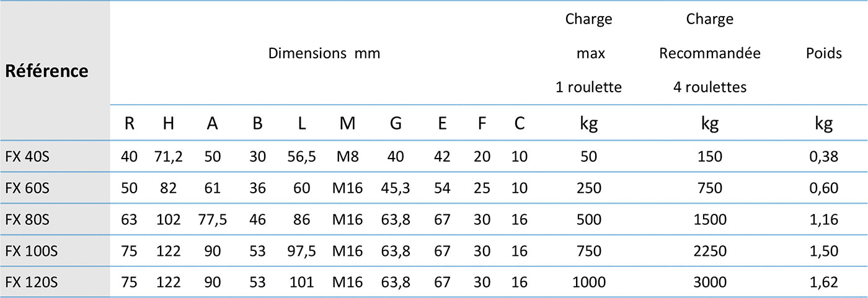Click the 71,2 value in H column
Viewport: 868px width, 298px height.
tap(168, 157)
